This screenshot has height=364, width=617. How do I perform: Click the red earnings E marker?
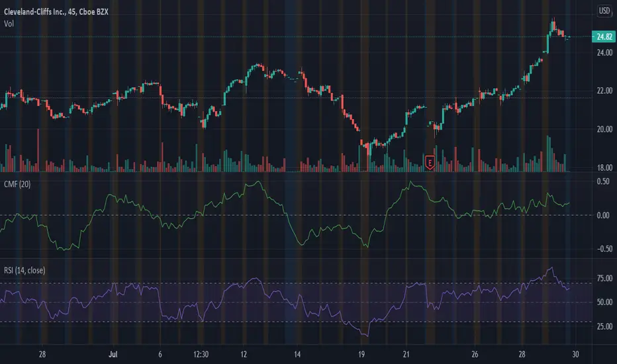point(430,163)
